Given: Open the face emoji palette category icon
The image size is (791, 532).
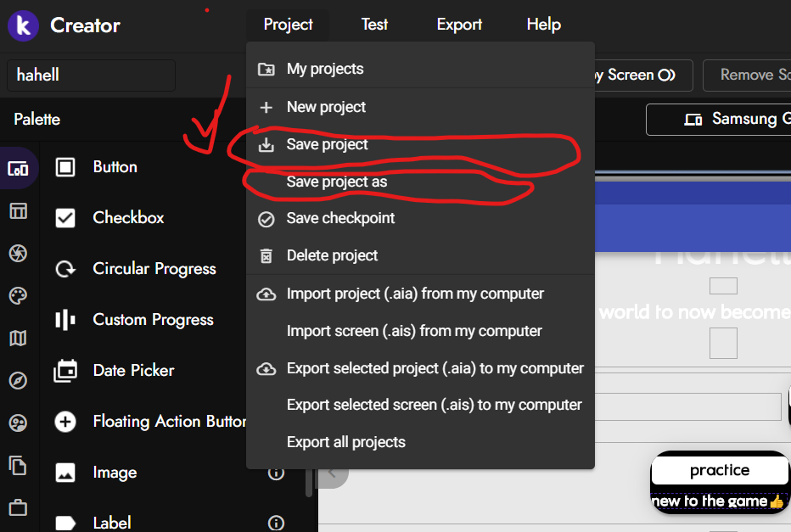Looking at the screenshot, I should click(18, 423).
